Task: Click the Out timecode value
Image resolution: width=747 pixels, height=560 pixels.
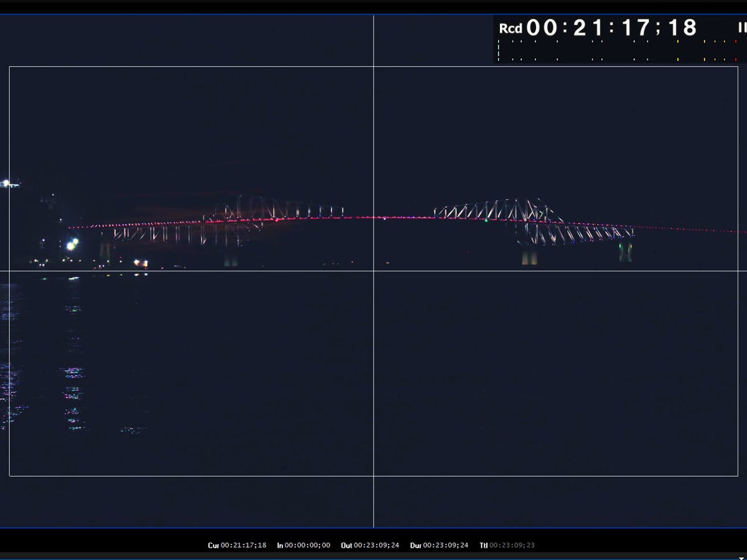Action: point(377,546)
